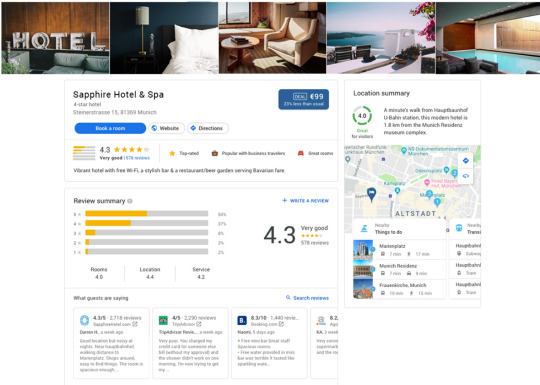
Task: Open SapphireHotel.com external link icon
Action: pos(135,324)
